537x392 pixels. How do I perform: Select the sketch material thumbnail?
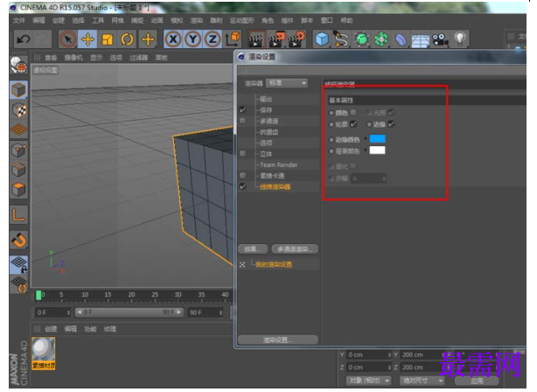tap(44, 353)
